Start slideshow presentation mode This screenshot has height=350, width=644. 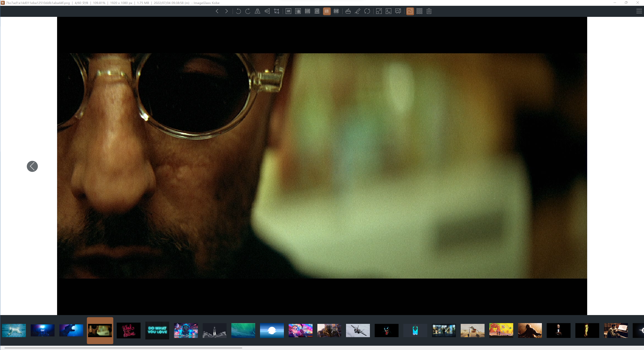click(x=398, y=11)
